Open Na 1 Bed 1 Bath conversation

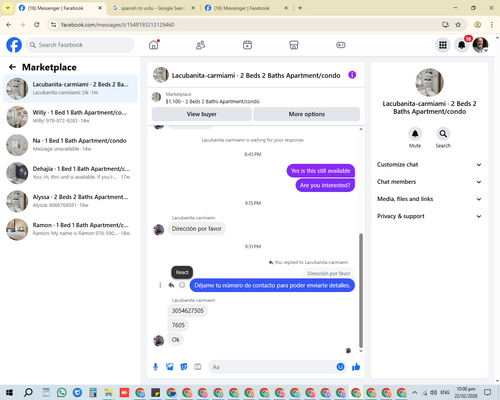[x=70, y=145]
